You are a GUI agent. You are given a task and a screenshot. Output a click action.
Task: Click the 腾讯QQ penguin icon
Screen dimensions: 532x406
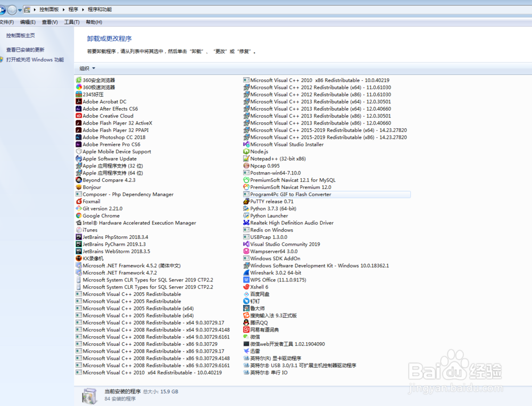pyautogui.click(x=246, y=322)
